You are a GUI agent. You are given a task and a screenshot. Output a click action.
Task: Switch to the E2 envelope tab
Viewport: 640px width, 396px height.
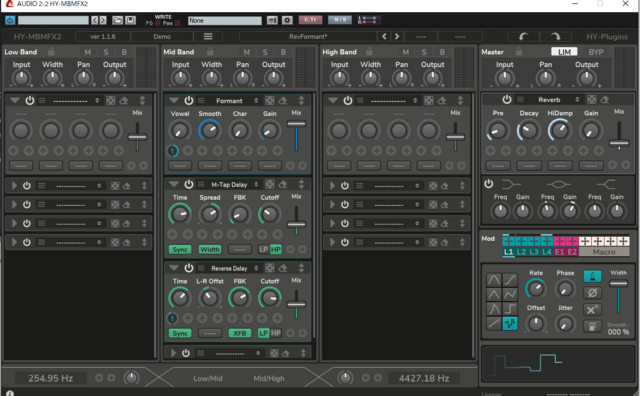(572, 252)
